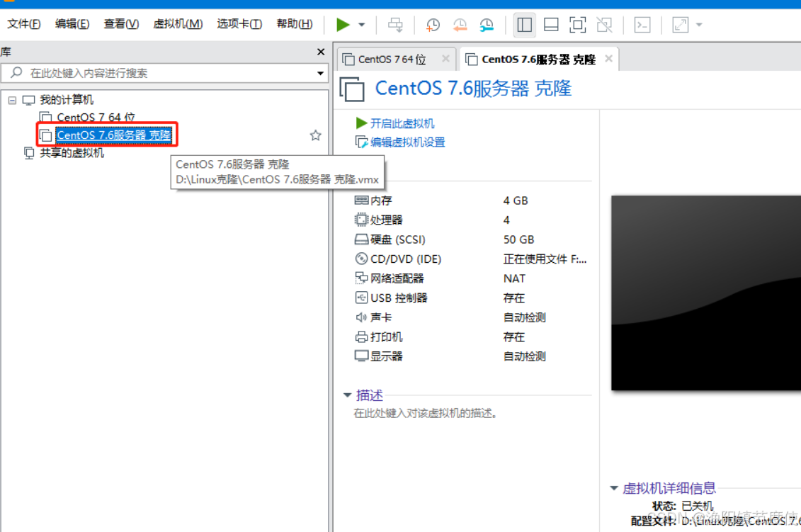Click 编辑虚拟机设置 link
The image size is (801, 532).
407,142
